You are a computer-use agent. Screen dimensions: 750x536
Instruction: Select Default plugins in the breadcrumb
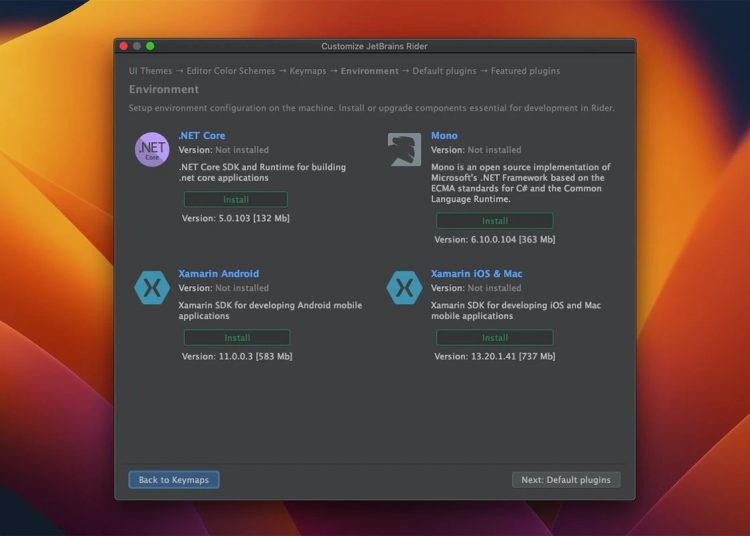(x=445, y=71)
